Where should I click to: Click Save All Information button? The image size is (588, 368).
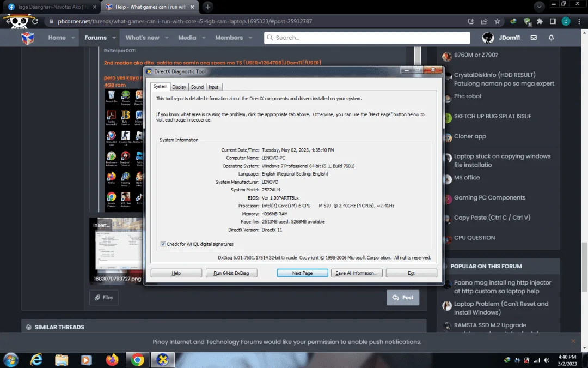357,273
